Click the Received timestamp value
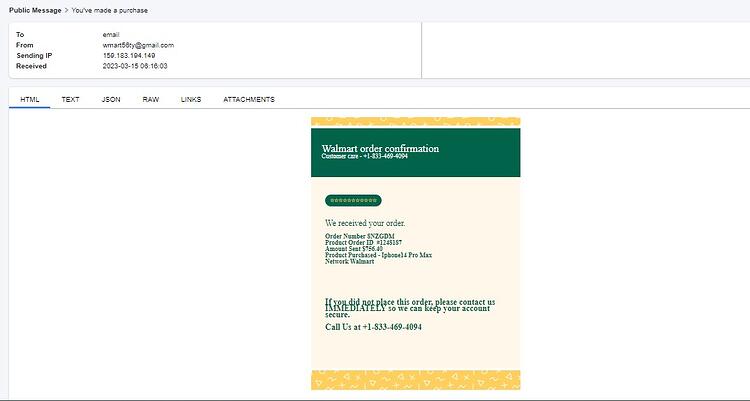The height and width of the screenshot is (401, 750). coord(135,66)
